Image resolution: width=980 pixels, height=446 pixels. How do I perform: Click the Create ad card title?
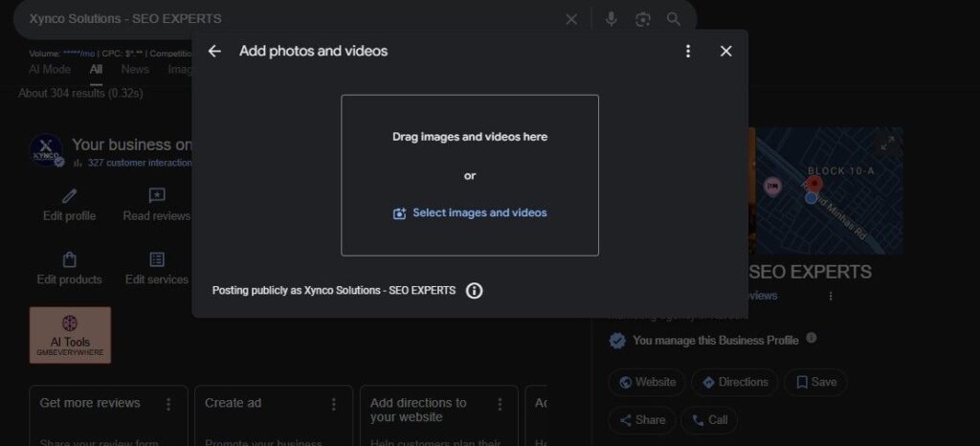[x=234, y=403]
